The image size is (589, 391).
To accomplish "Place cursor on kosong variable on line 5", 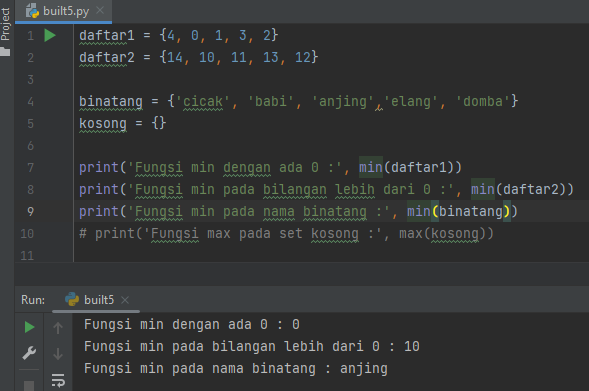I will click(103, 123).
